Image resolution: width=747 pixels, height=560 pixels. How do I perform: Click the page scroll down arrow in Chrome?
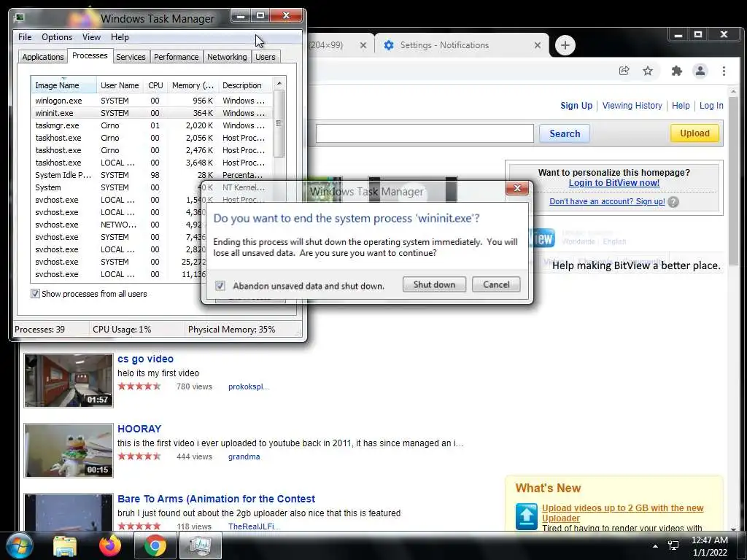click(733, 529)
